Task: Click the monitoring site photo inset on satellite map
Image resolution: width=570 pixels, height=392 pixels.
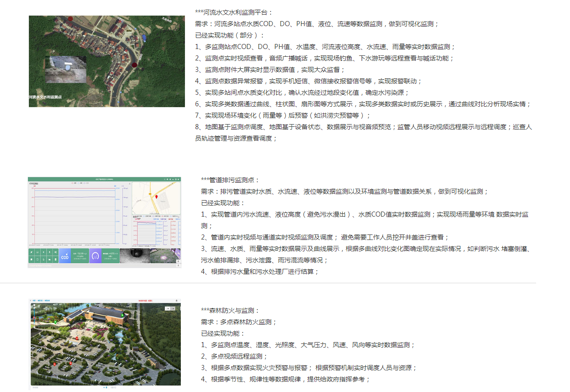Action: click(x=65, y=70)
